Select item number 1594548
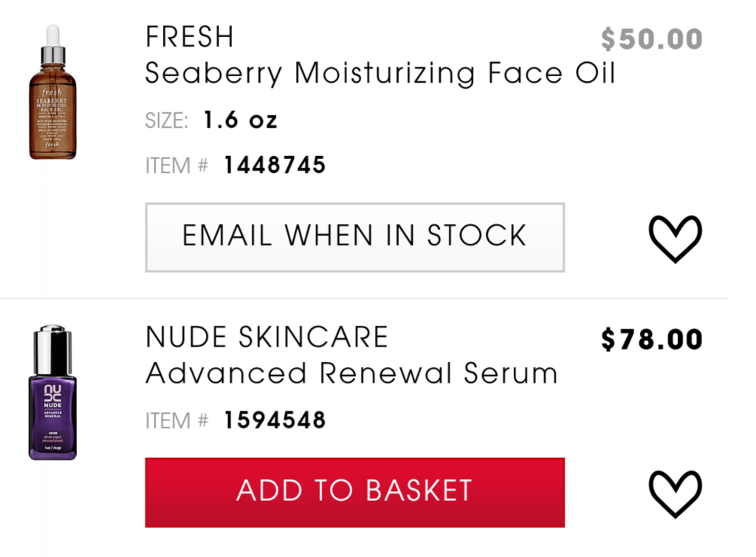The height and width of the screenshot is (557, 756). point(275,420)
